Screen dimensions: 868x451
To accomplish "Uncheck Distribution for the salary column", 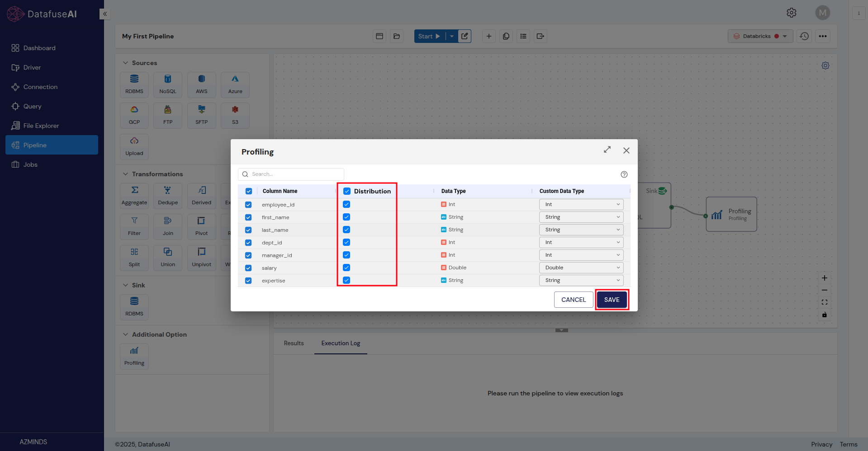I will pos(346,268).
